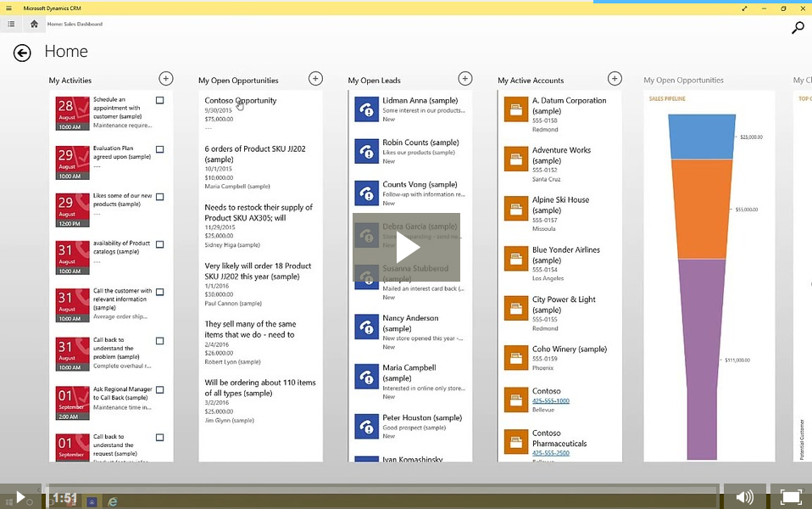
Task: Click Counts Vong lead icon
Action: [x=367, y=193]
